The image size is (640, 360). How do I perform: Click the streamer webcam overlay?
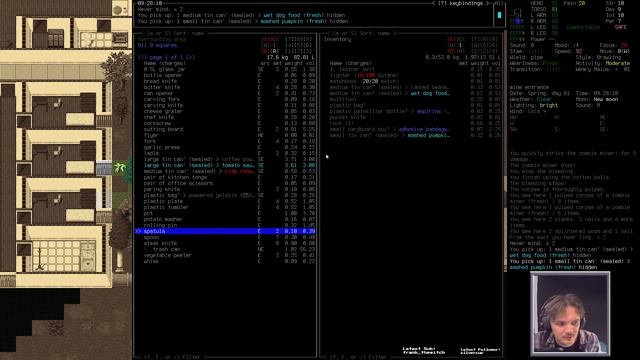pos(570,313)
